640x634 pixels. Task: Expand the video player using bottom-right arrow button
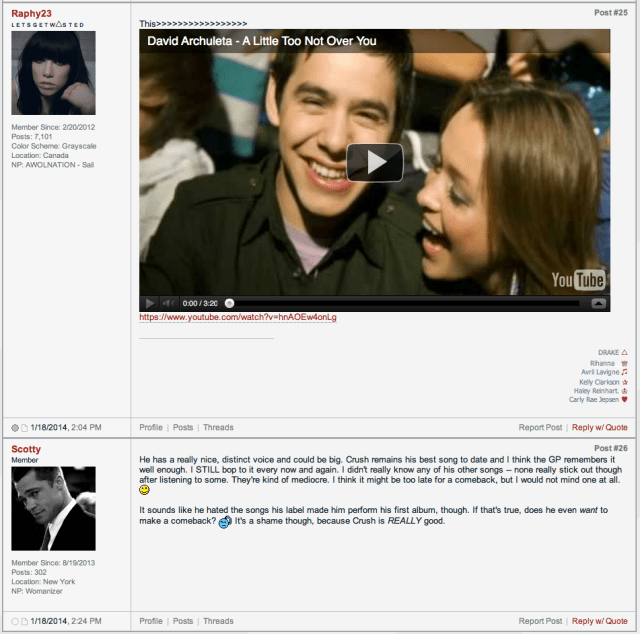click(x=598, y=303)
